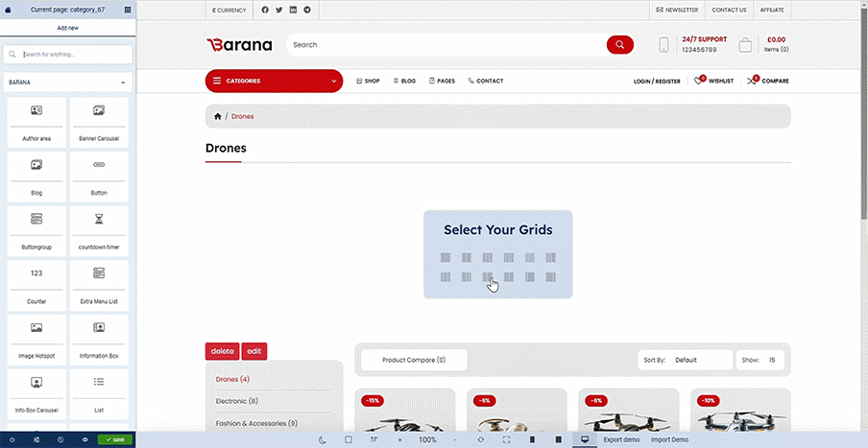Open the Blog menu item
Viewport: 868px width, 448px height.
click(403, 81)
